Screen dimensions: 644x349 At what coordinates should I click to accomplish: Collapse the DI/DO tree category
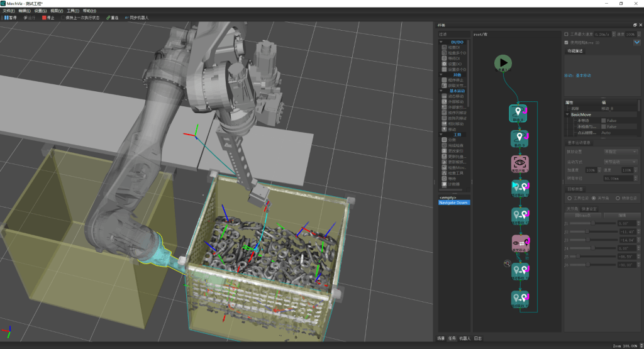441,42
